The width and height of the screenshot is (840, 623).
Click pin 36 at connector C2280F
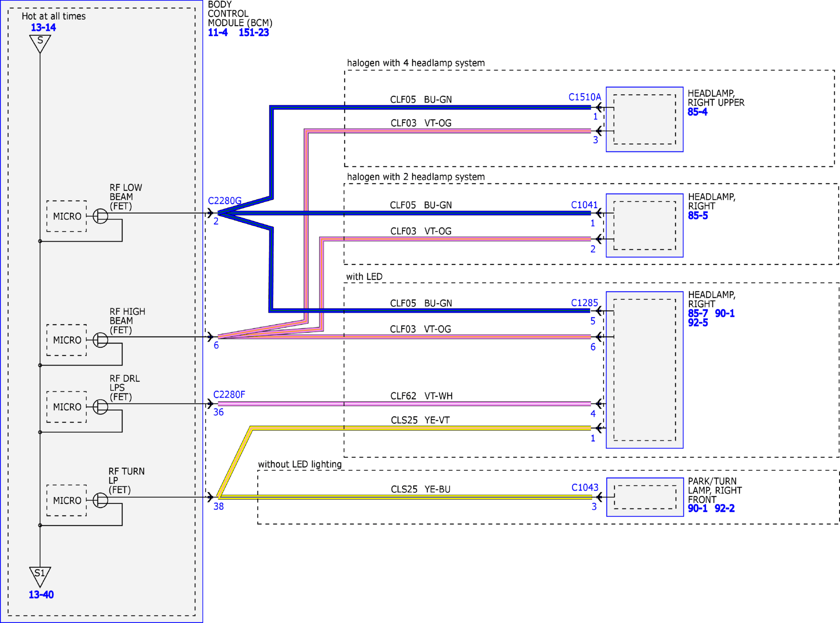point(218,413)
